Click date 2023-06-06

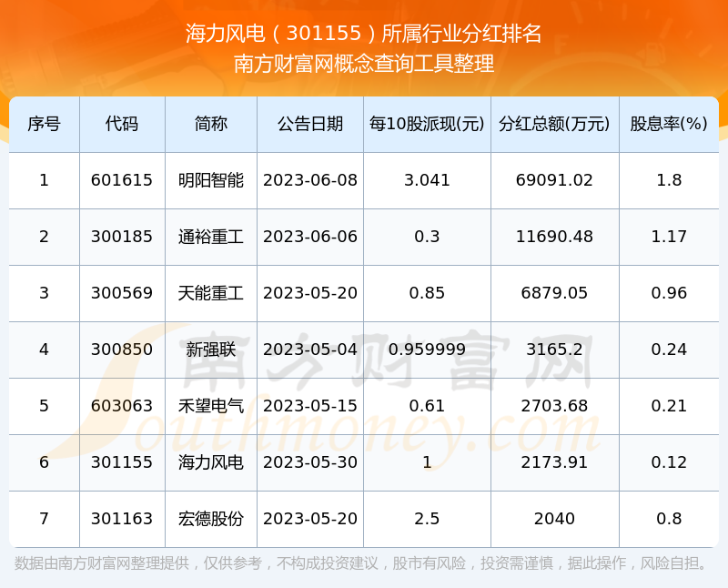[x=310, y=237]
